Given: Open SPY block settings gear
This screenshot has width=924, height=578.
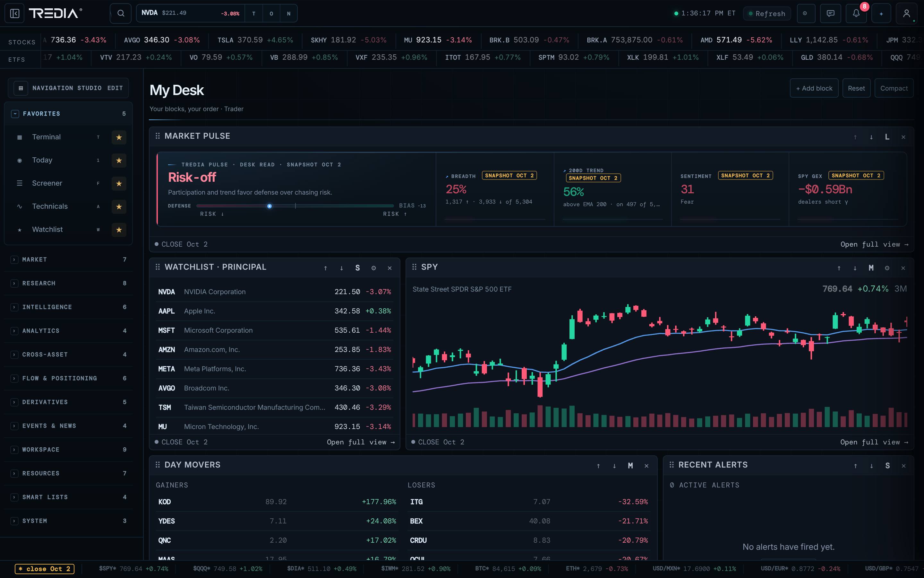Looking at the screenshot, I should 887,268.
